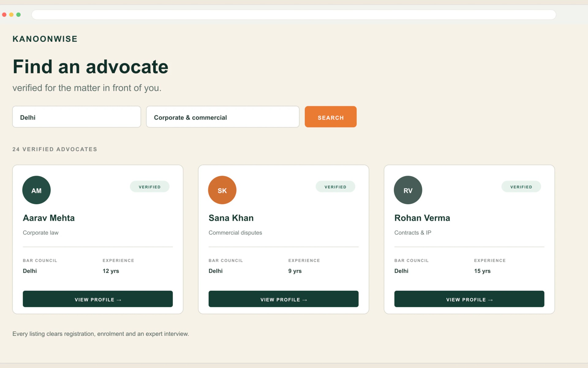588x368 pixels.
Task: Click the Delhi location input field
Action: coord(77,117)
